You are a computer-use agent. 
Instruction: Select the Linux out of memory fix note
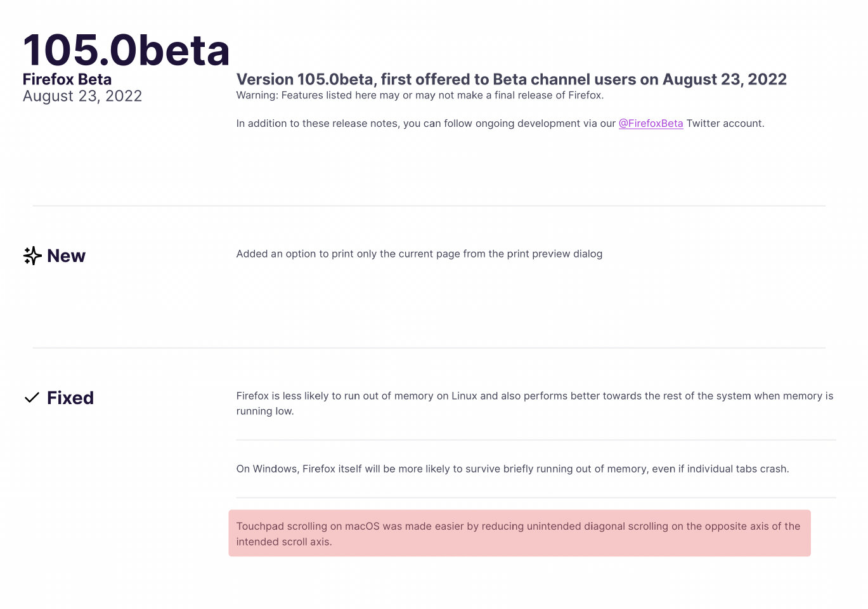pyautogui.click(x=534, y=403)
